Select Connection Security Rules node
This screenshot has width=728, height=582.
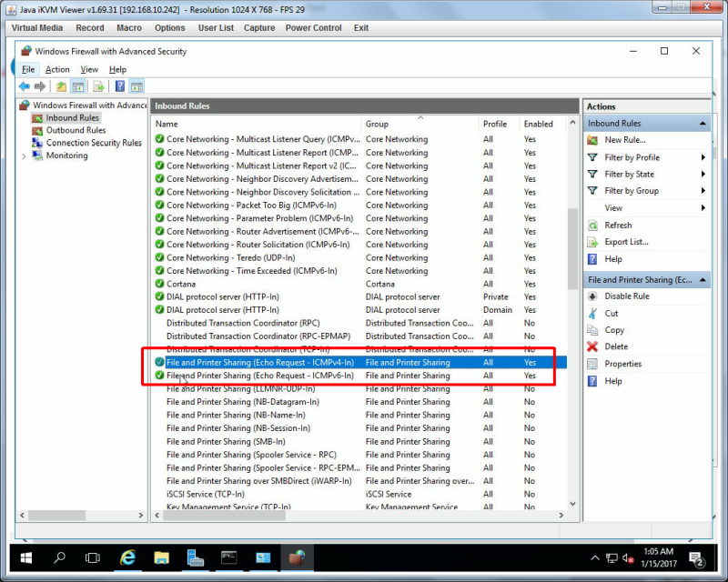(94, 143)
